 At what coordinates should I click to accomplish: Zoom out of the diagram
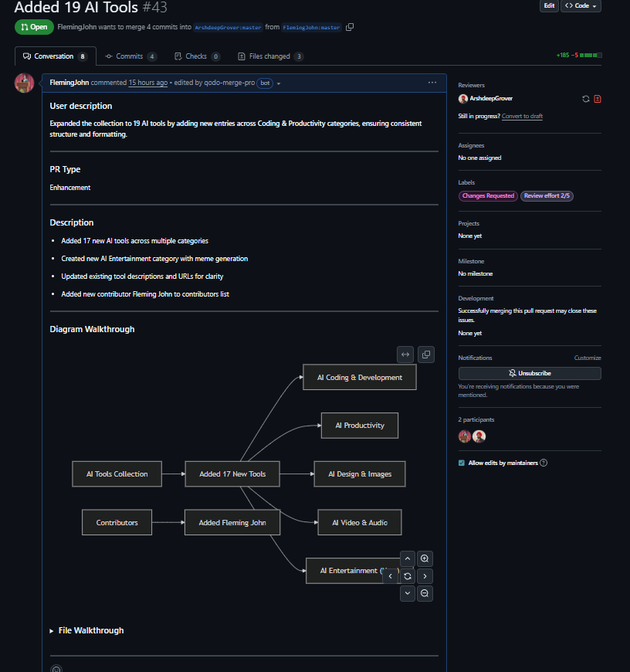(425, 593)
